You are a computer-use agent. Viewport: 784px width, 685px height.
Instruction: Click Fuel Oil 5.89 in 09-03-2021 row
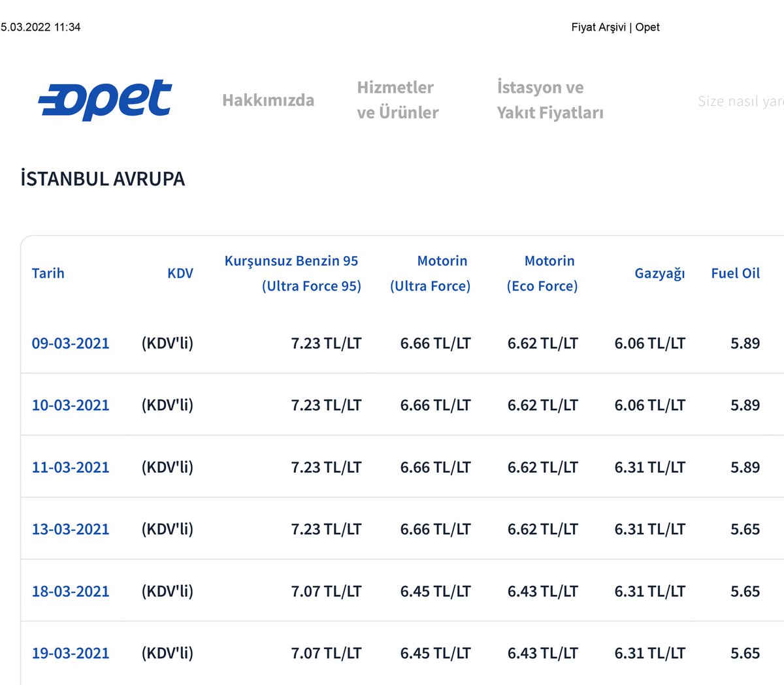click(745, 343)
